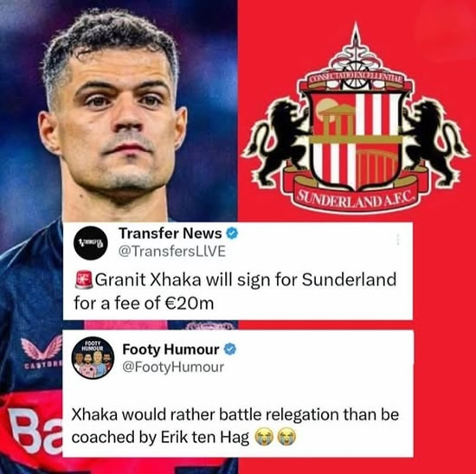This screenshot has width=476, height=474.
Task: Click the 'Granit Xhaka will sign' tweet text
Action: click(x=235, y=291)
